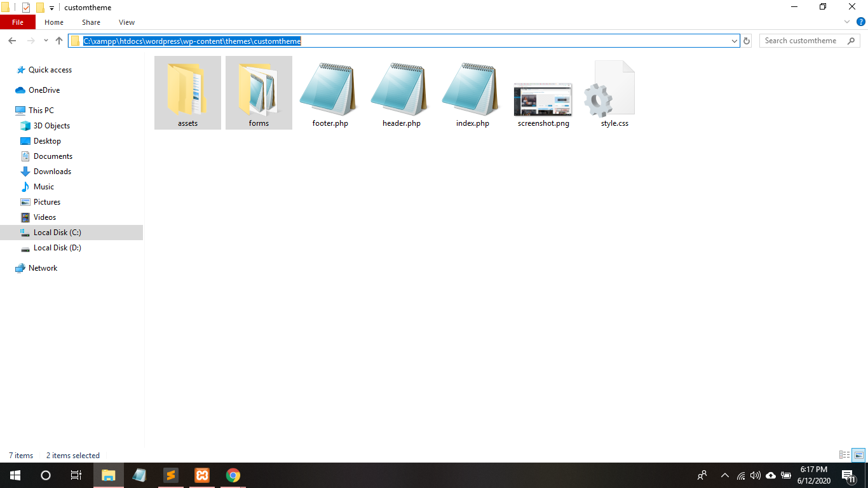Image resolution: width=868 pixels, height=488 pixels.
Task: Open Sublime Text from the taskbar
Action: (x=170, y=475)
